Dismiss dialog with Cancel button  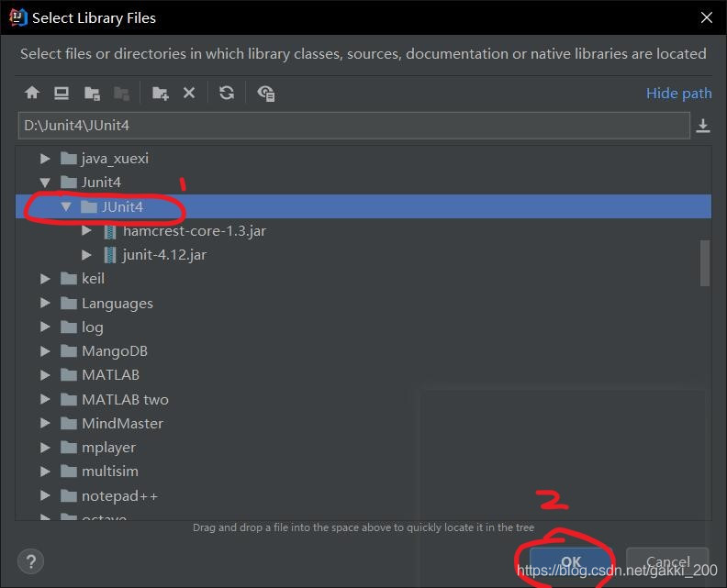pyautogui.click(x=667, y=561)
